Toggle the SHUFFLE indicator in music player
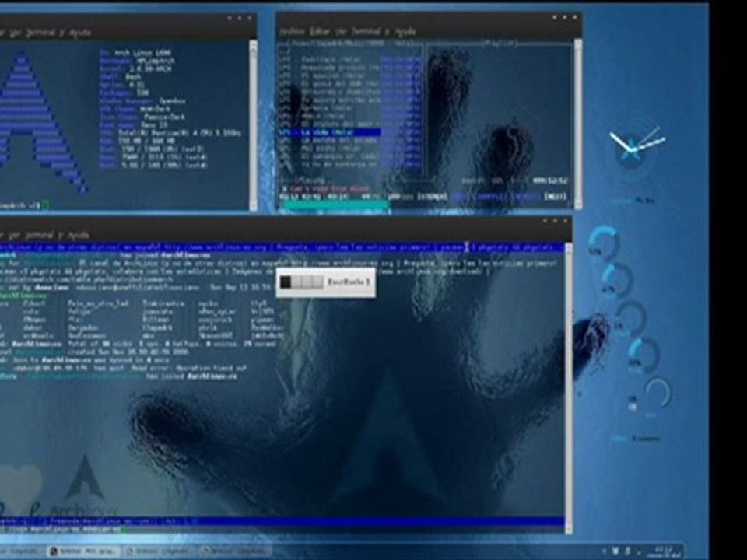Screen dimensions: 747x560 pyautogui.click(x=491, y=196)
